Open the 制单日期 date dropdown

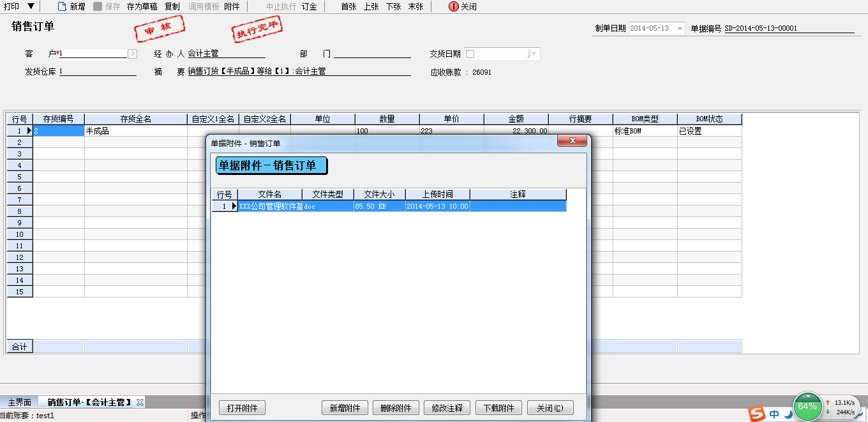click(x=680, y=29)
